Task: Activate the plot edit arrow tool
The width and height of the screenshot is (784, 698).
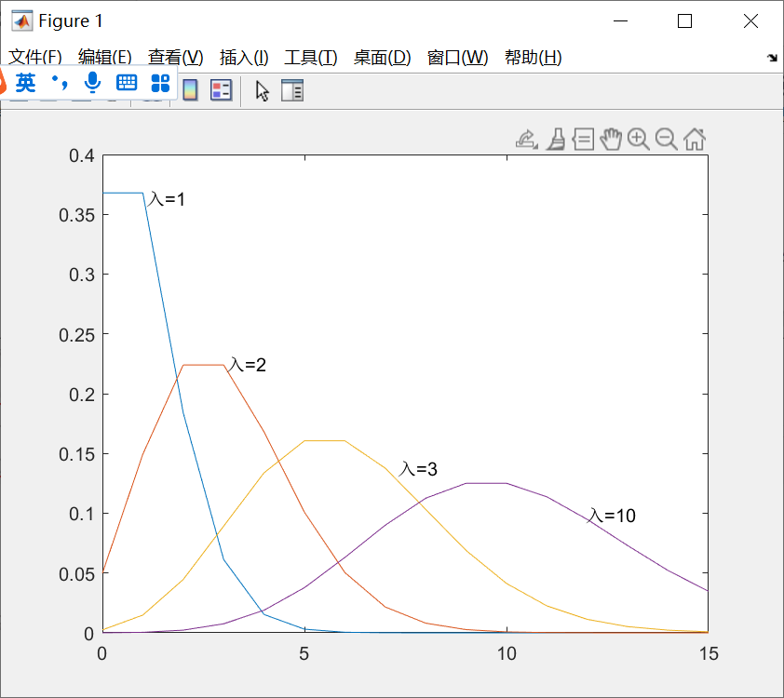Action: [x=262, y=89]
